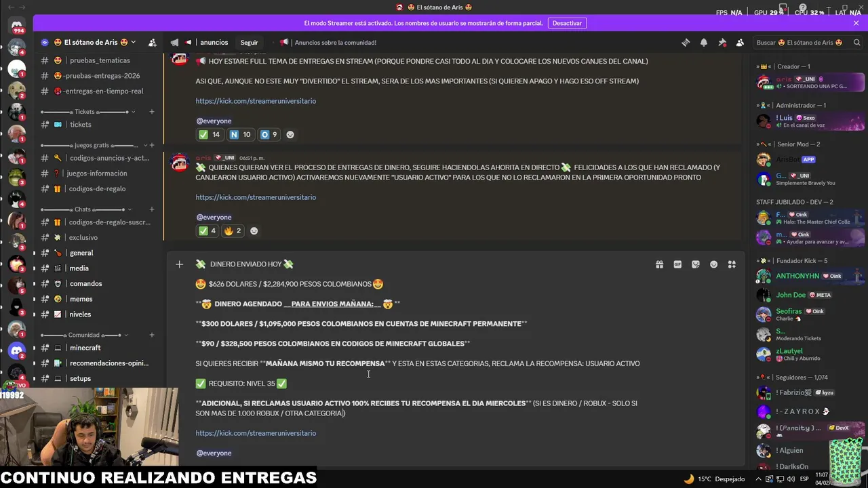
Task: Toggle the checkmark reaction with count 4
Action: [208, 230]
